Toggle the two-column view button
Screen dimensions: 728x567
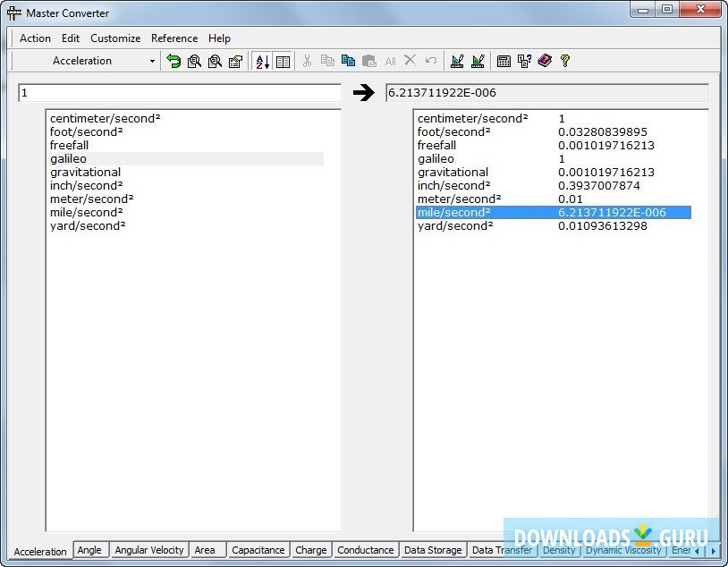click(283, 61)
